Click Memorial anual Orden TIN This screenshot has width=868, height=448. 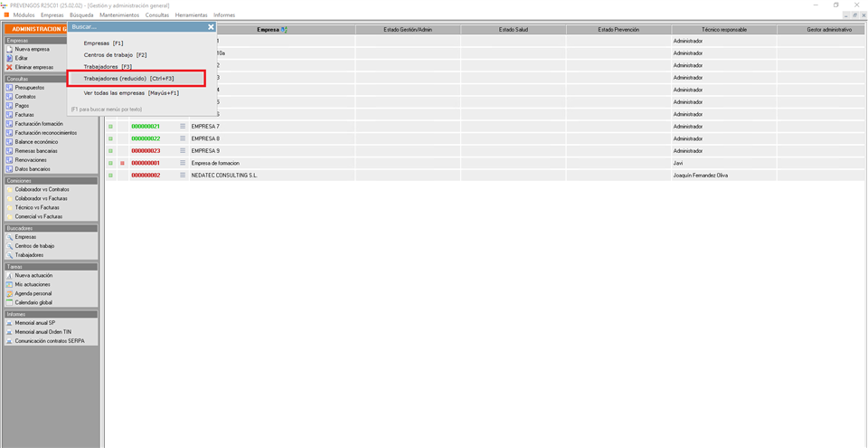tap(43, 332)
